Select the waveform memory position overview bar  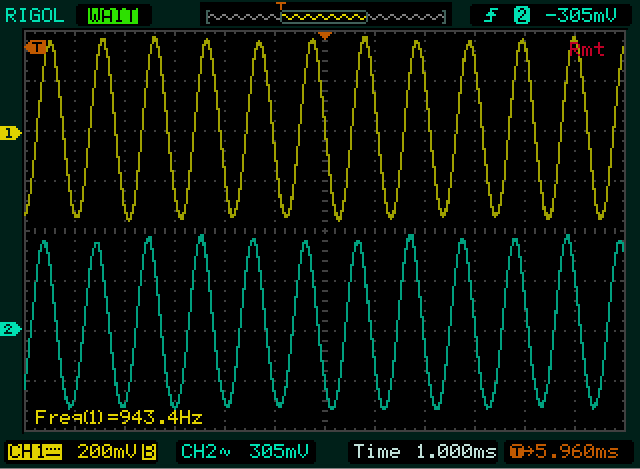tap(326, 17)
